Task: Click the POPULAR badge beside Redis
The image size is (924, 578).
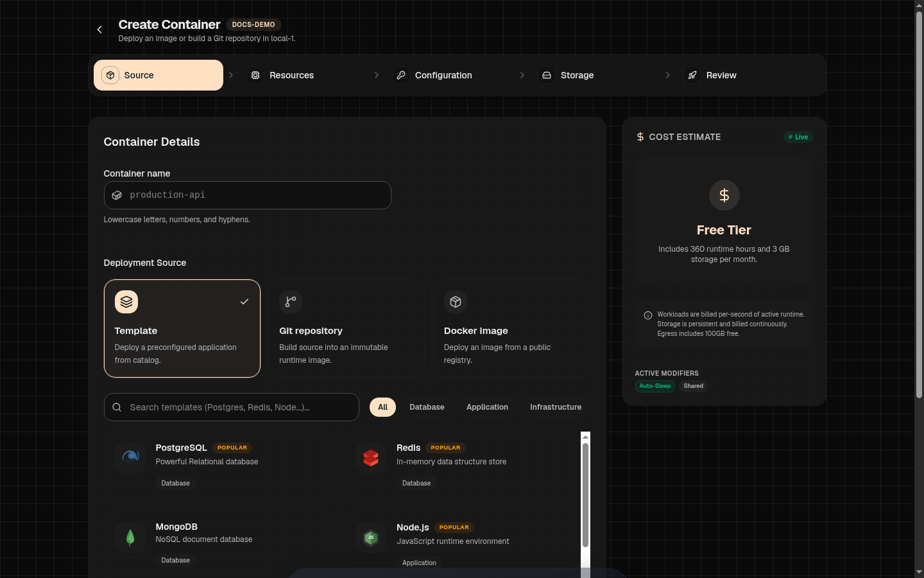Action: click(445, 448)
